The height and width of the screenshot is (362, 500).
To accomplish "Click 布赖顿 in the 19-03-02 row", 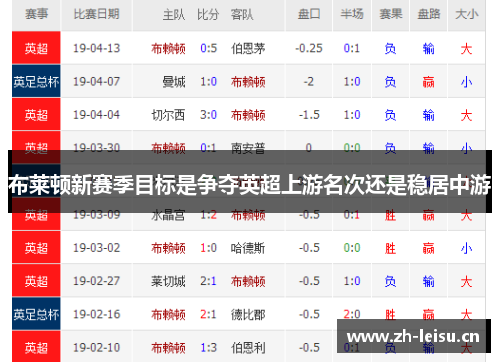I will [168, 248].
